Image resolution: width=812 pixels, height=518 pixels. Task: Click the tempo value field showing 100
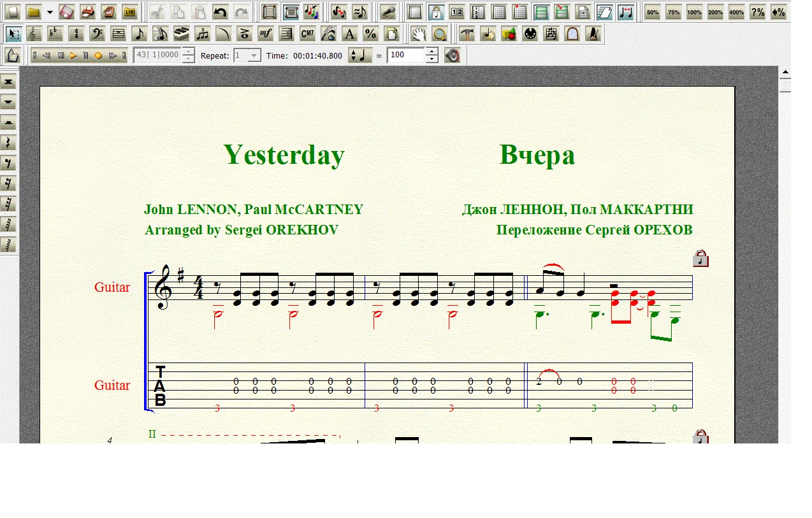[406, 55]
